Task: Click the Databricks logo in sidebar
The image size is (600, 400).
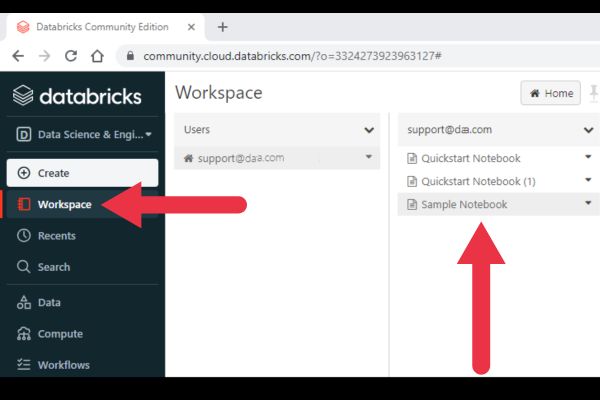Action: [77, 95]
